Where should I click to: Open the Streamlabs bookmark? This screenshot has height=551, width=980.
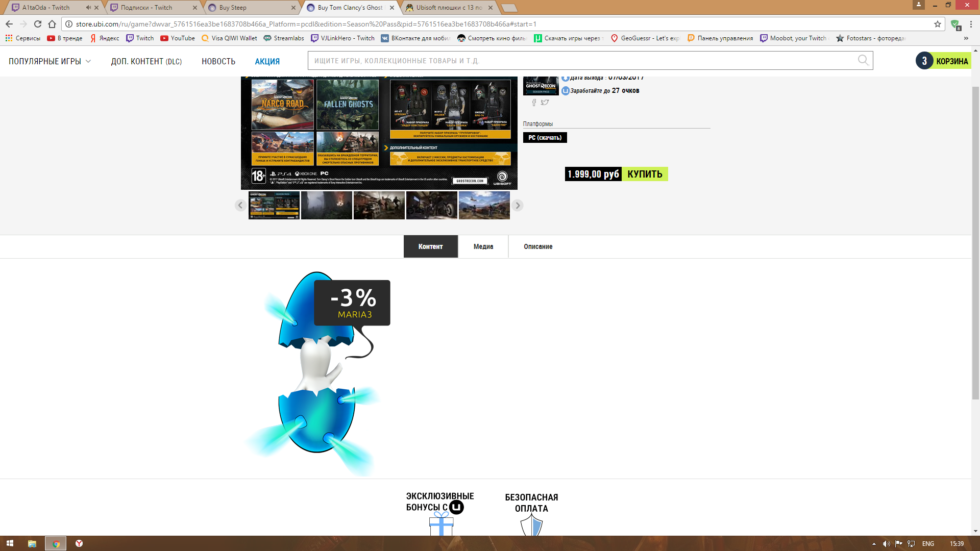click(x=284, y=38)
